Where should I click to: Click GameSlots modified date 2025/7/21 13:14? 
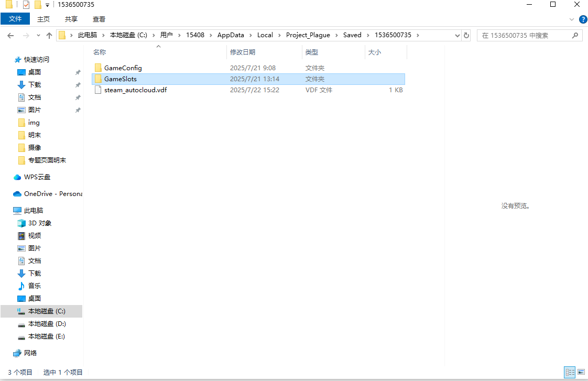[x=255, y=79]
